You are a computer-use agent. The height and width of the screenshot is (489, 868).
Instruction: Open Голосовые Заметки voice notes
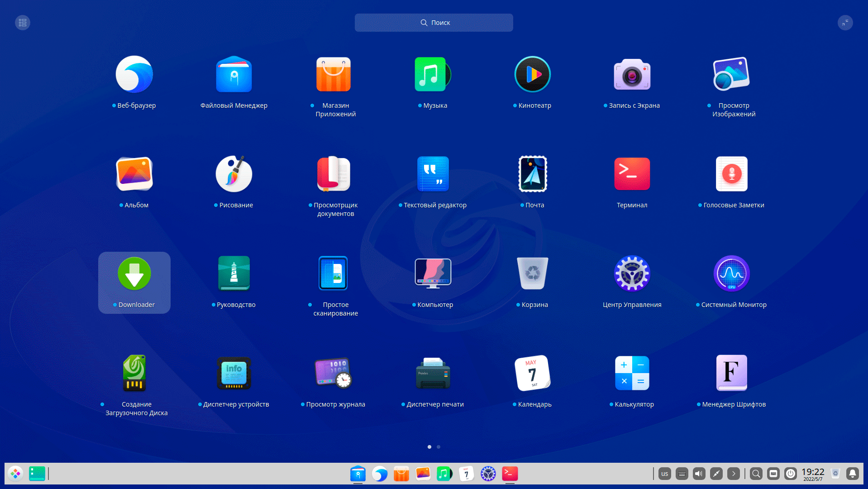[x=732, y=174]
